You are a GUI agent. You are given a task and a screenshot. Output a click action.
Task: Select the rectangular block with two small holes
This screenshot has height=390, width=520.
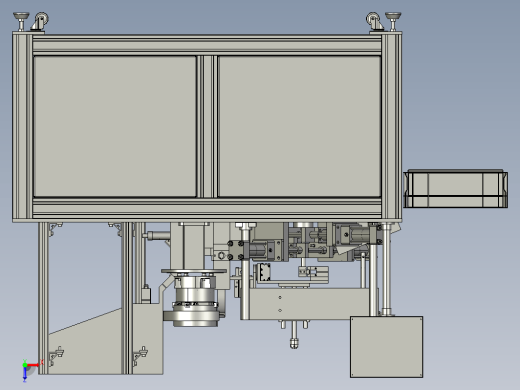[308, 304]
